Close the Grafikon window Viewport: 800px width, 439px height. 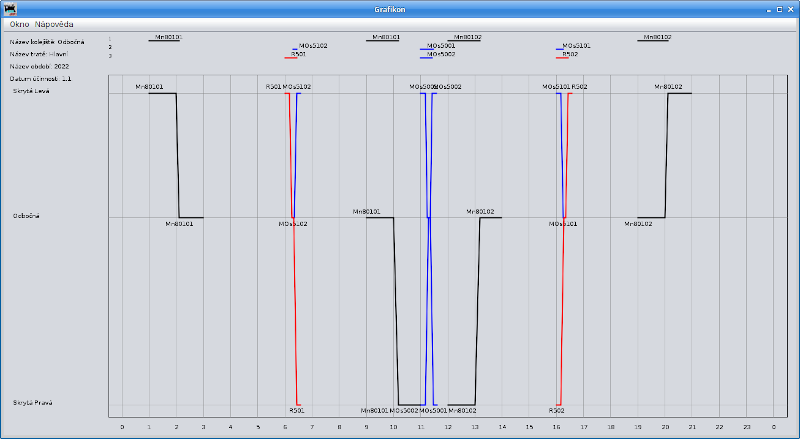[x=790, y=8]
